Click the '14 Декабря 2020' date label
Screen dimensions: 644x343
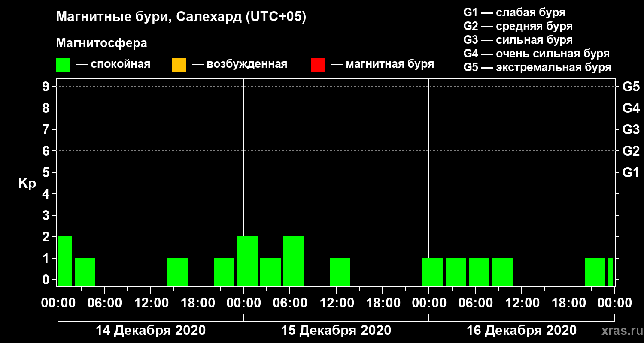point(151,331)
